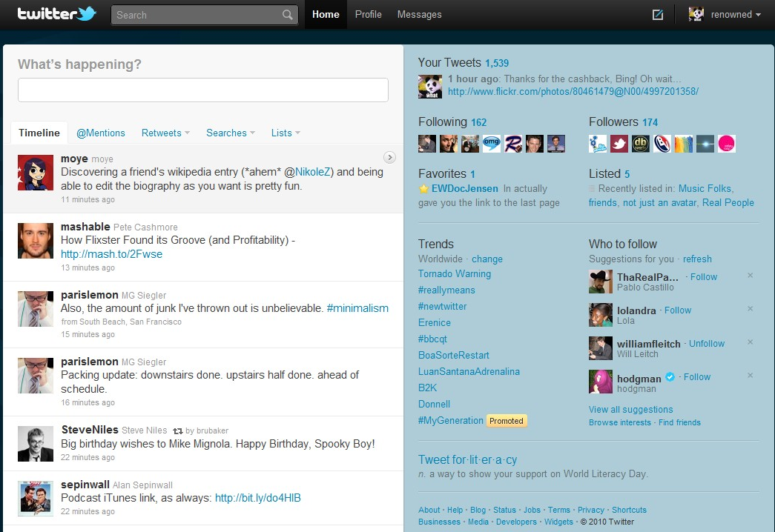775x532 pixels.
Task: Expand the Lists dropdown tab
Action: click(286, 133)
